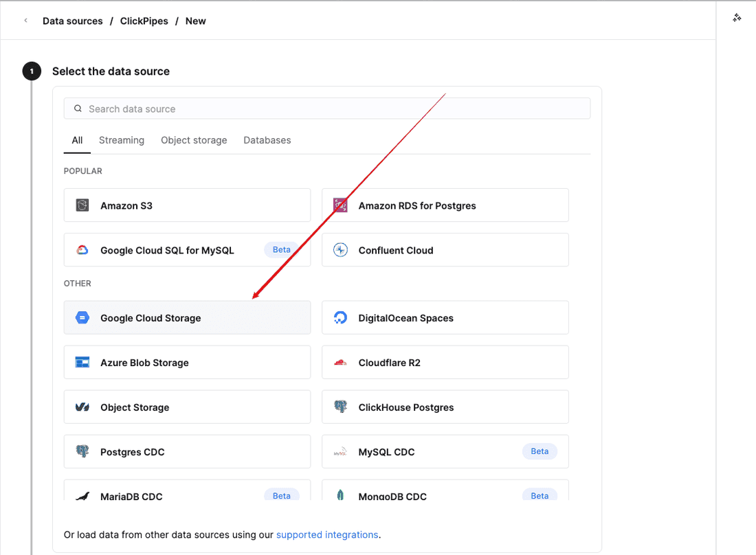Choose MySQL CDC source

point(445,451)
